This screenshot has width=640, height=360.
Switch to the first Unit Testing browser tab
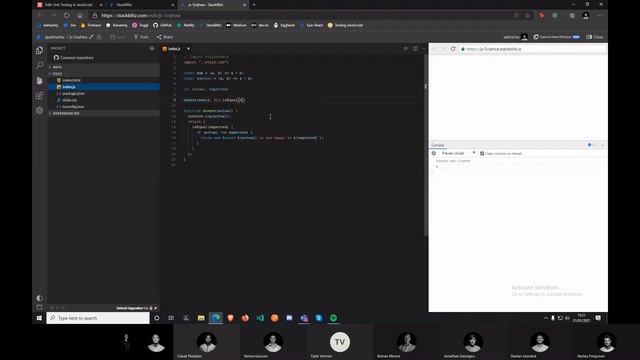click(70, 5)
